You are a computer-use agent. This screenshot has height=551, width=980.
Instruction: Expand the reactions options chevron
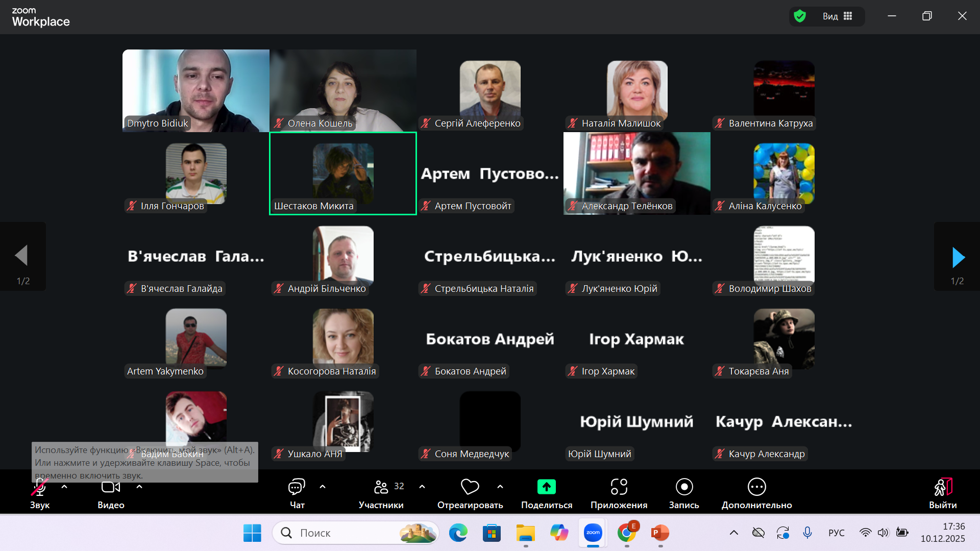coord(500,487)
